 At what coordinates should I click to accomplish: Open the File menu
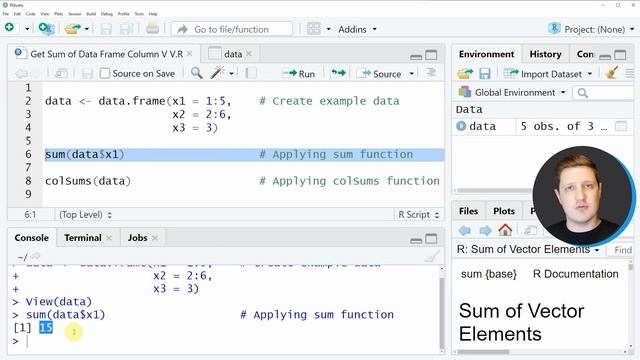click(x=6, y=14)
